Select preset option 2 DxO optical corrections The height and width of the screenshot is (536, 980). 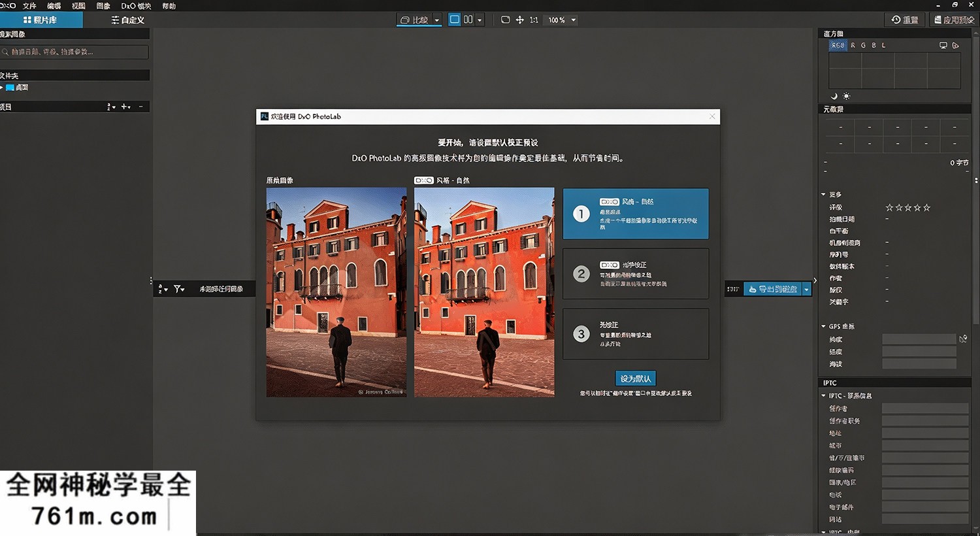636,274
